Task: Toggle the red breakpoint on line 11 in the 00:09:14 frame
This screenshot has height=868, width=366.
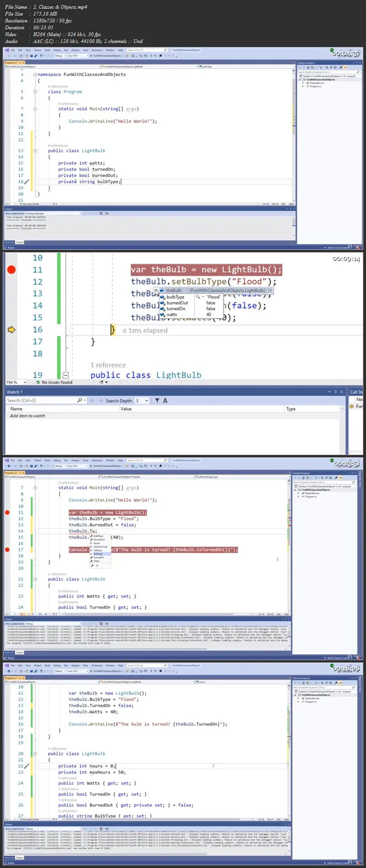Action: point(11,270)
